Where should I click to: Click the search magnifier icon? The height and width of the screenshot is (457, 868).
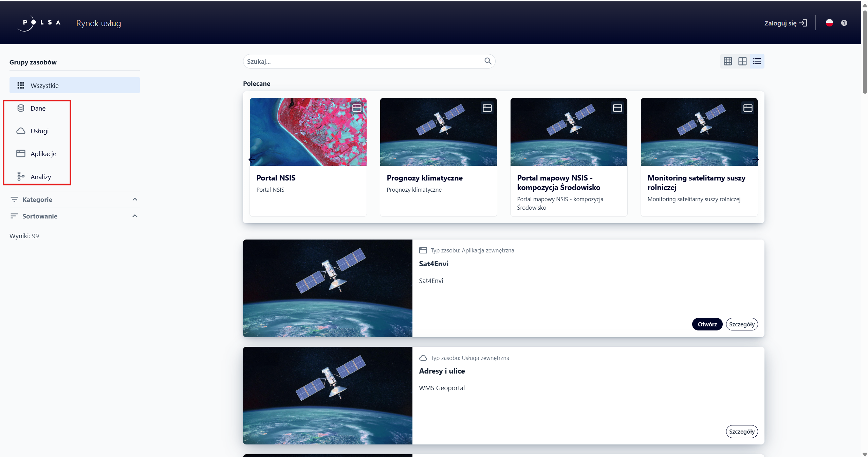pos(488,61)
